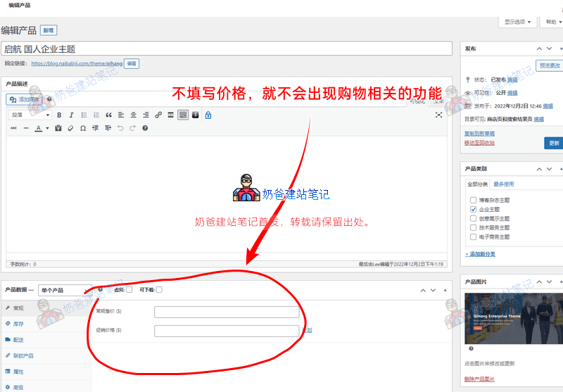Check the 电子商务主题 category

point(473,236)
